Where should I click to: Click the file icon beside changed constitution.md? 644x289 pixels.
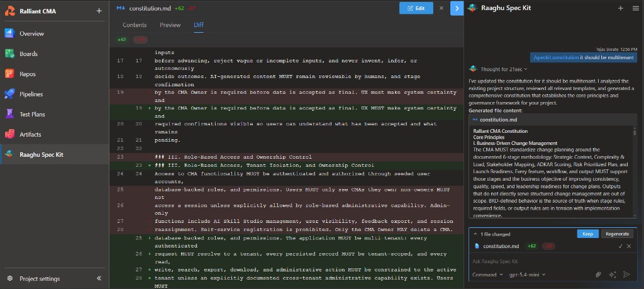477,246
